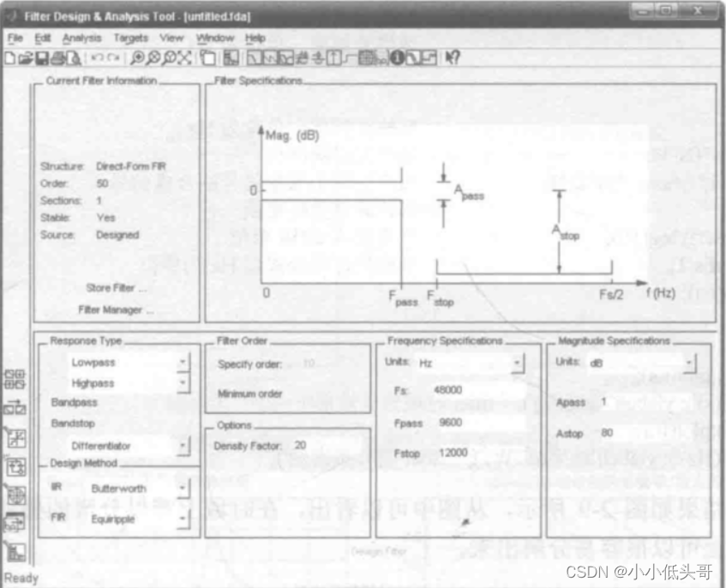Open the FIR Equiripple method dropdown
This screenshot has height=588, width=726.
pyautogui.click(x=183, y=518)
